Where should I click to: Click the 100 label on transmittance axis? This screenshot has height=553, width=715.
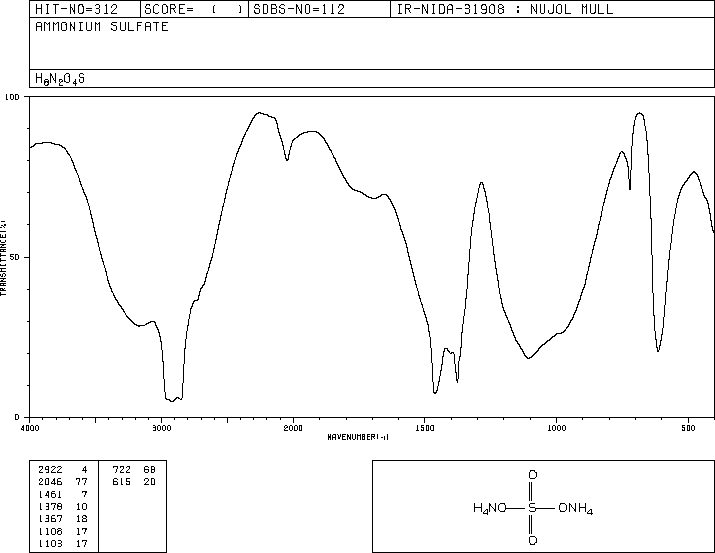[12, 97]
